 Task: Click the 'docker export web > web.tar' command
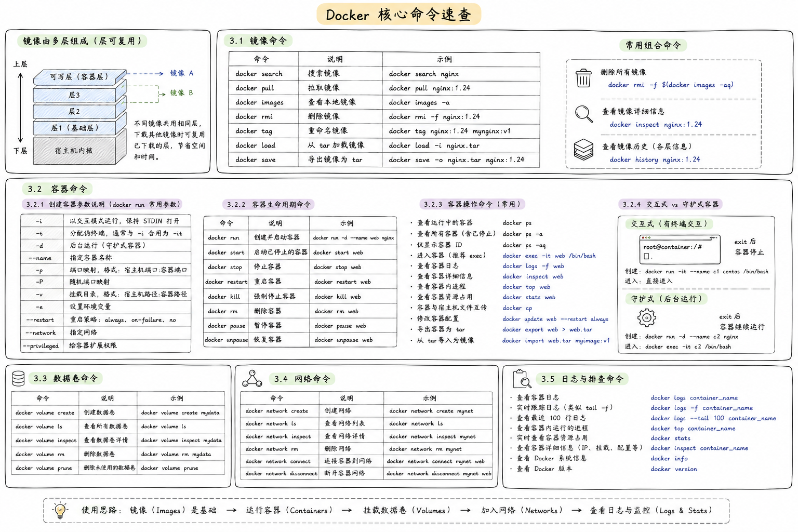547,329
